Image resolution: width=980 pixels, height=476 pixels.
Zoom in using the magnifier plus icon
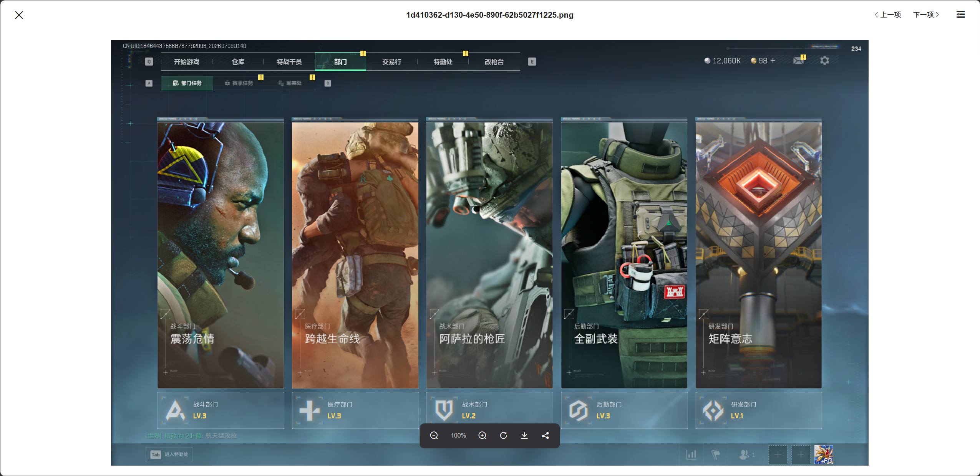coord(483,435)
